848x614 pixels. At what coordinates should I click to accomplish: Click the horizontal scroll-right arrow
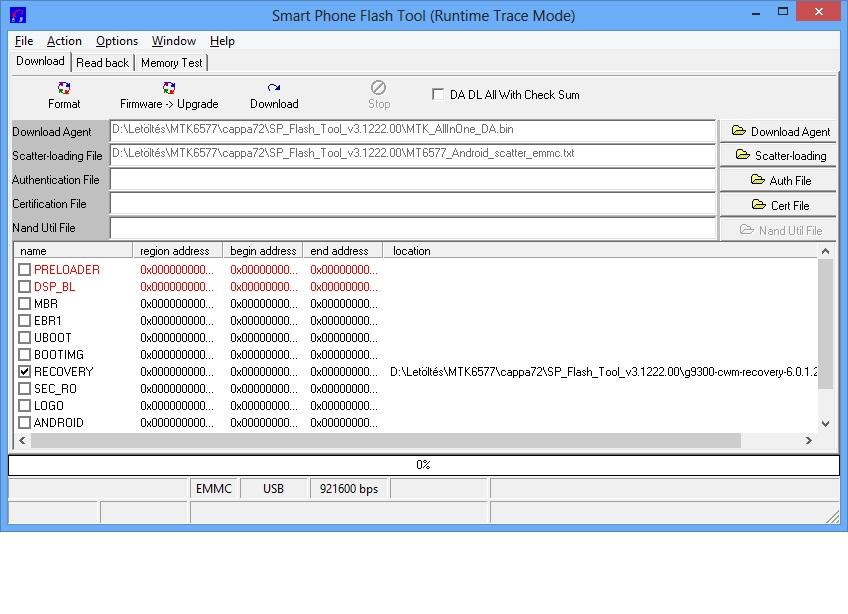[x=809, y=440]
